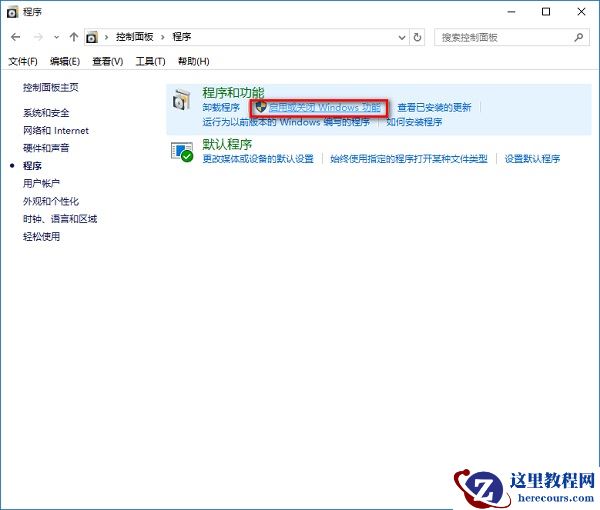Image resolution: width=600 pixels, height=510 pixels.
Task: Click 查看已安装的更新 link
Action: click(434, 108)
